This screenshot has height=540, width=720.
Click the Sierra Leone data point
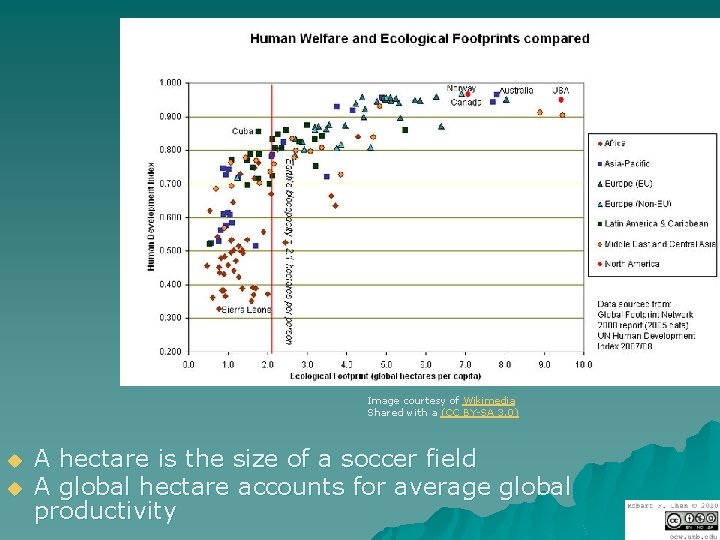[x=219, y=309]
